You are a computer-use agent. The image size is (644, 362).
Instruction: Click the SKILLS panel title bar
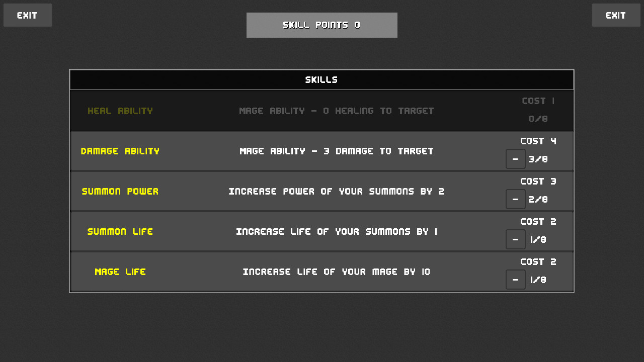coord(322,79)
